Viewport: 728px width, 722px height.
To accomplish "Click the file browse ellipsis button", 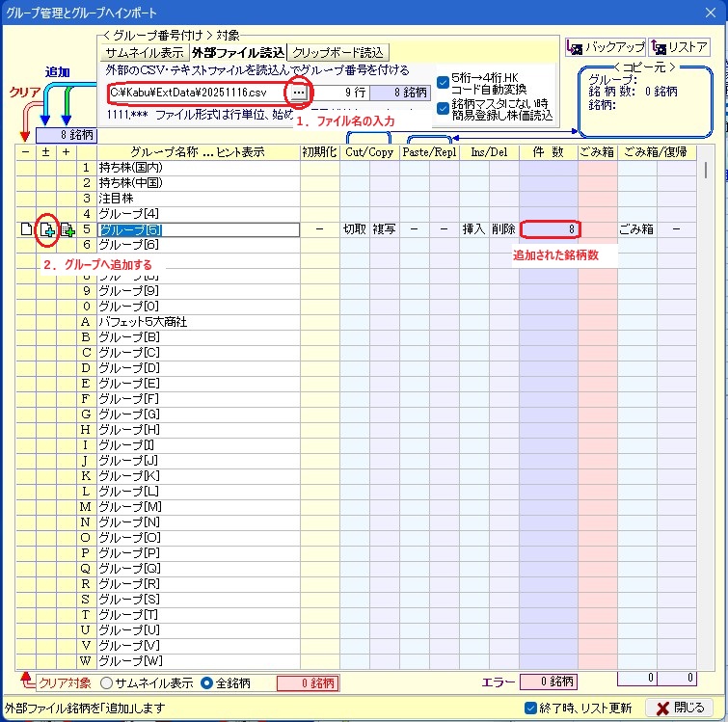I will [x=300, y=93].
